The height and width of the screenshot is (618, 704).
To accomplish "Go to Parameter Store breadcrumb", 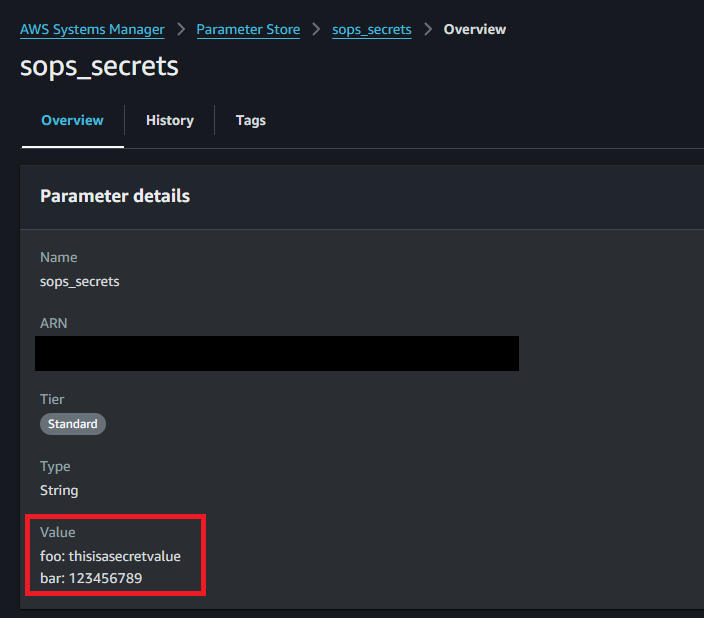I will pyautogui.click(x=248, y=29).
